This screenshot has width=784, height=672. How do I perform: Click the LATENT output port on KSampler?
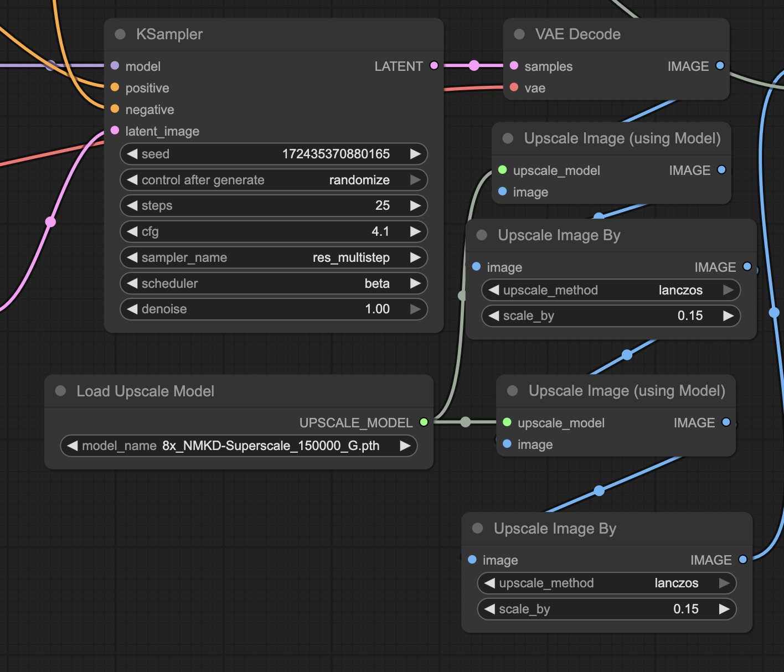tap(434, 66)
